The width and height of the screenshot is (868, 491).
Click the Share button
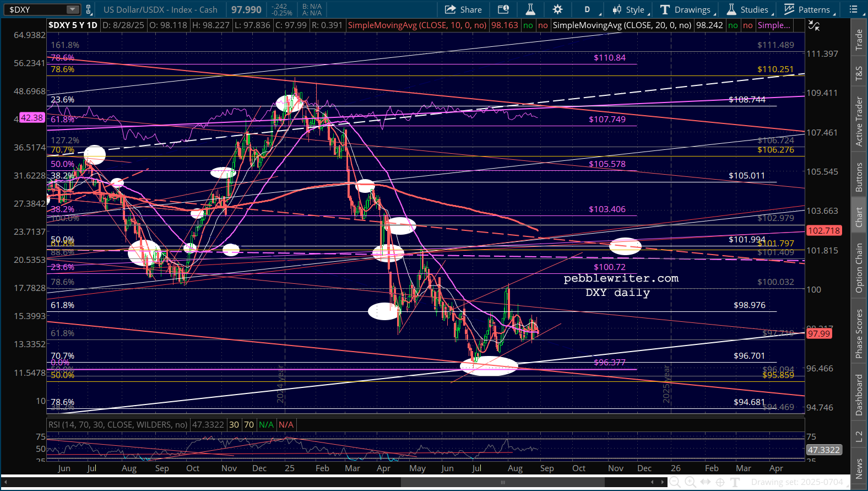pyautogui.click(x=463, y=9)
